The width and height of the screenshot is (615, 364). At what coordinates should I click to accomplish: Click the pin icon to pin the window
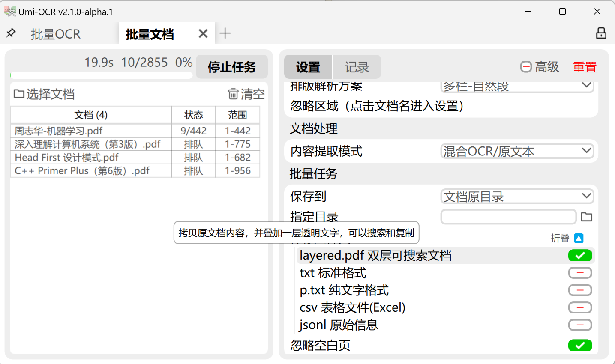pyautogui.click(x=11, y=33)
